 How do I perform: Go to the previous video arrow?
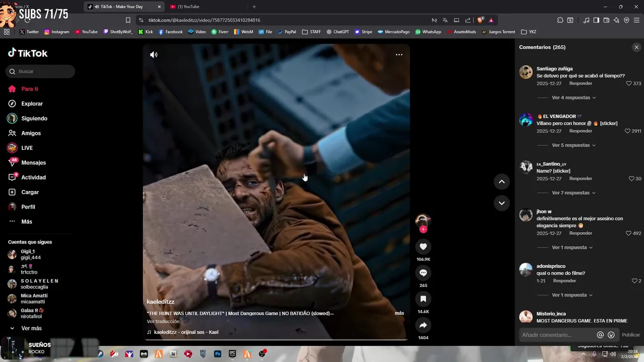502,182
